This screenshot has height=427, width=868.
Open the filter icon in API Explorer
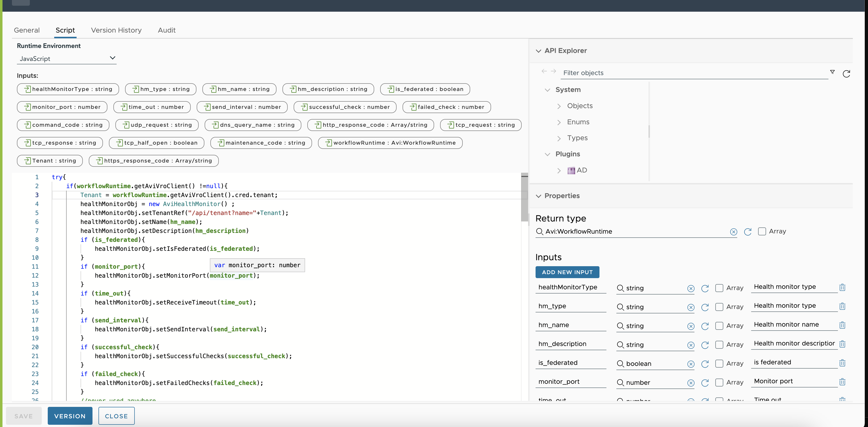pyautogui.click(x=833, y=72)
